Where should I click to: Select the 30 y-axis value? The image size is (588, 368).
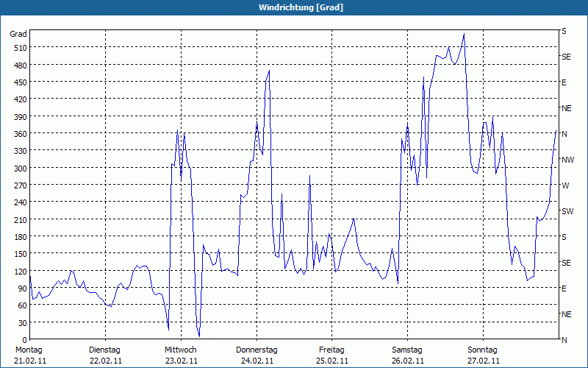coord(22,323)
